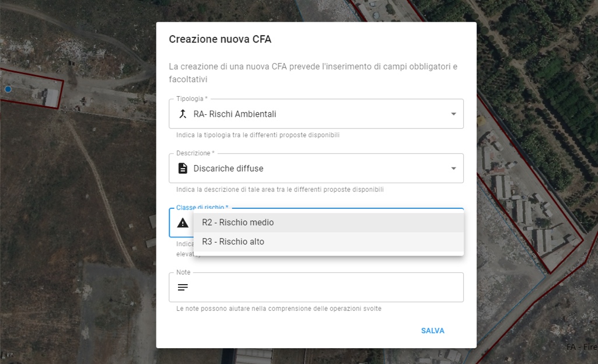Screen dimensions: 598x364
Task: Click the text lines icon in Note field
Action: point(183,287)
